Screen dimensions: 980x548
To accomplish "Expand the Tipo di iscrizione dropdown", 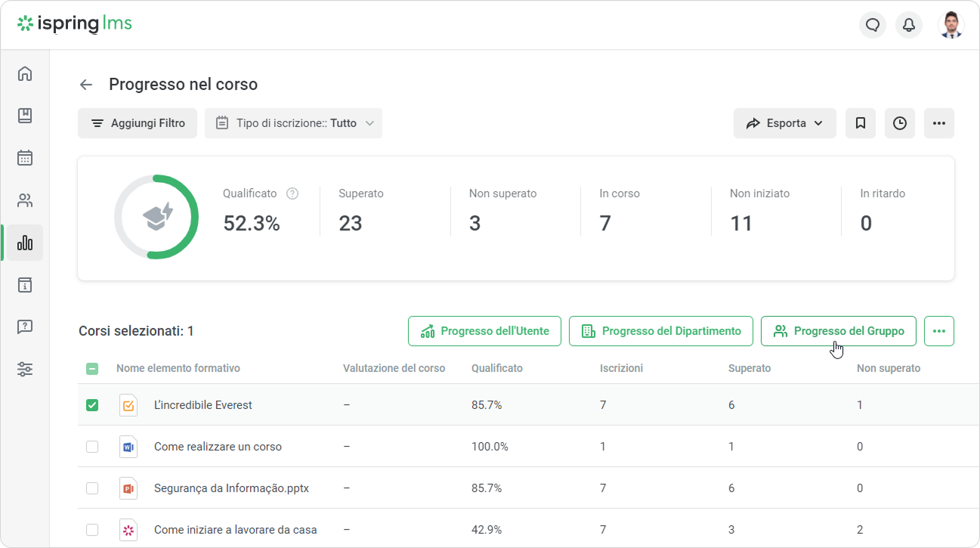I will pos(293,123).
